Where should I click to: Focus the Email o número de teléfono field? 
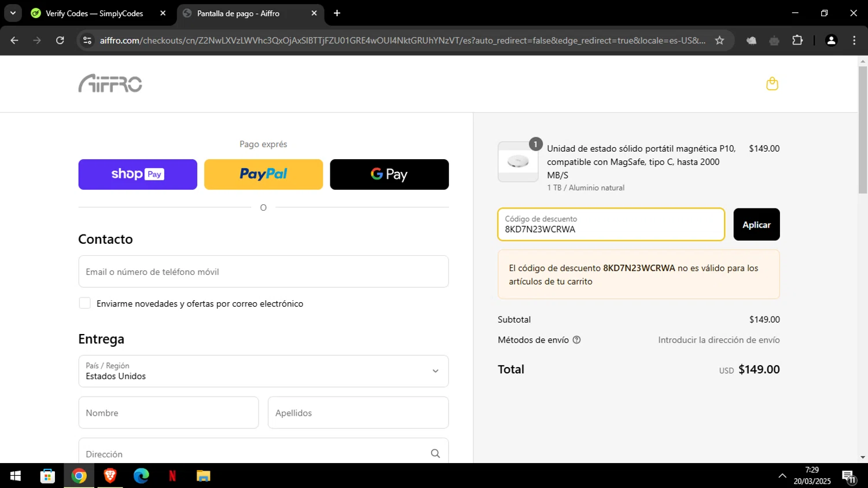[263, 271]
